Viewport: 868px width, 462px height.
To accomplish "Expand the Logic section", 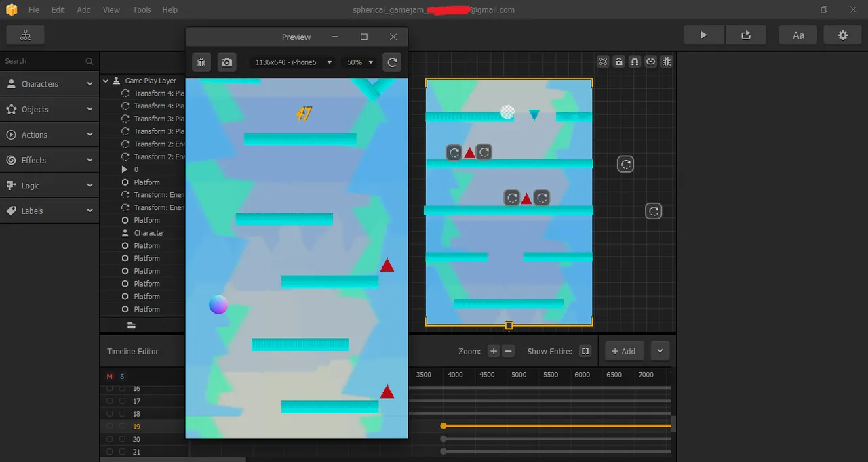I will click(x=50, y=186).
